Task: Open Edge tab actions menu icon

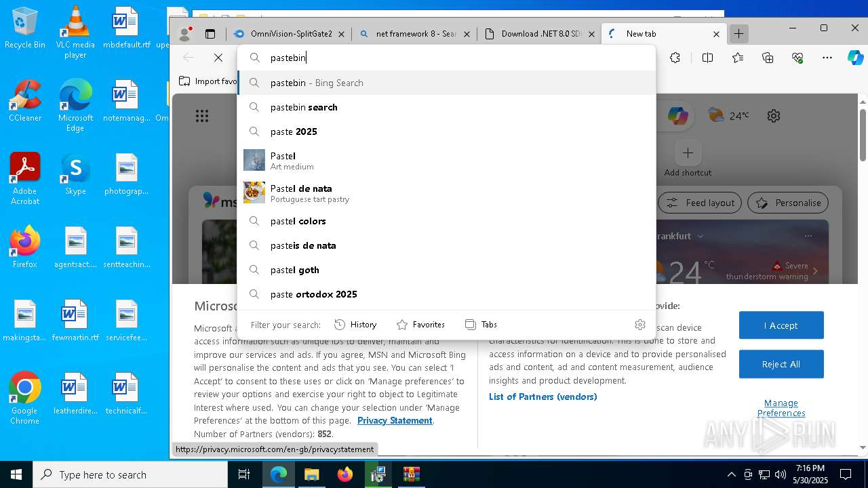Action: (x=210, y=34)
